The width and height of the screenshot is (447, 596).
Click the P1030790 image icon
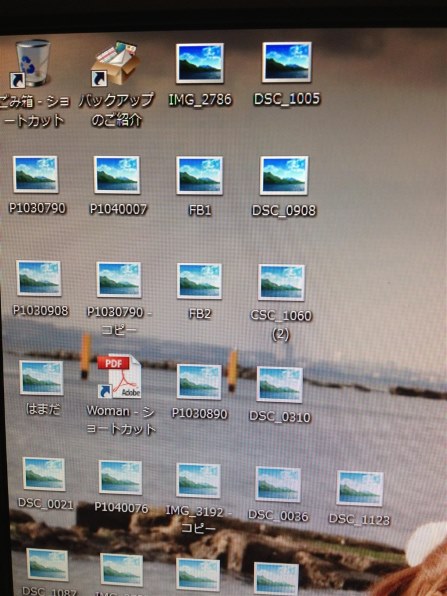pos(35,174)
